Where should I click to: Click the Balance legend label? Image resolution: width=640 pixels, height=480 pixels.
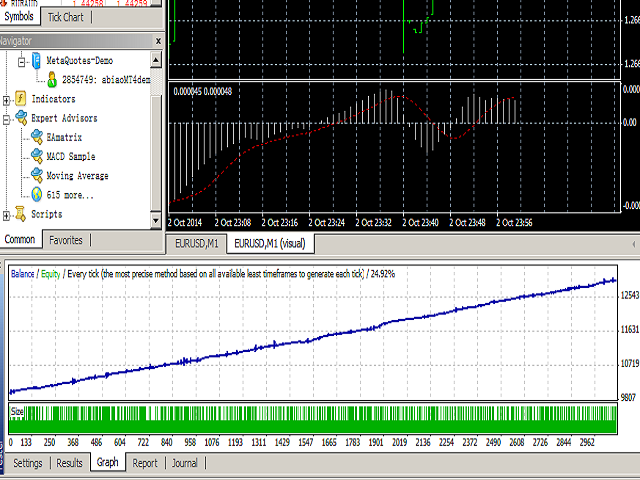coord(22,274)
